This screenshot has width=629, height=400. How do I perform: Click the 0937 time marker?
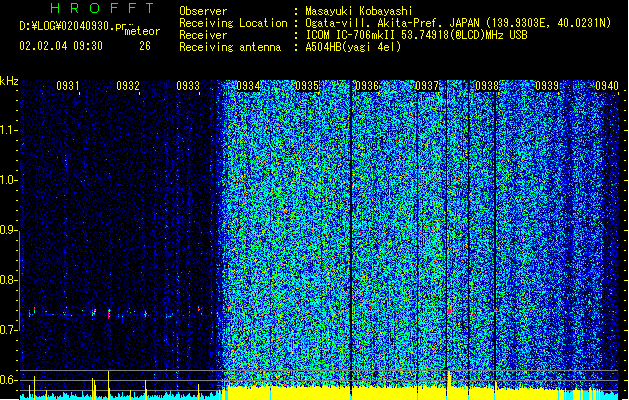(x=427, y=86)
